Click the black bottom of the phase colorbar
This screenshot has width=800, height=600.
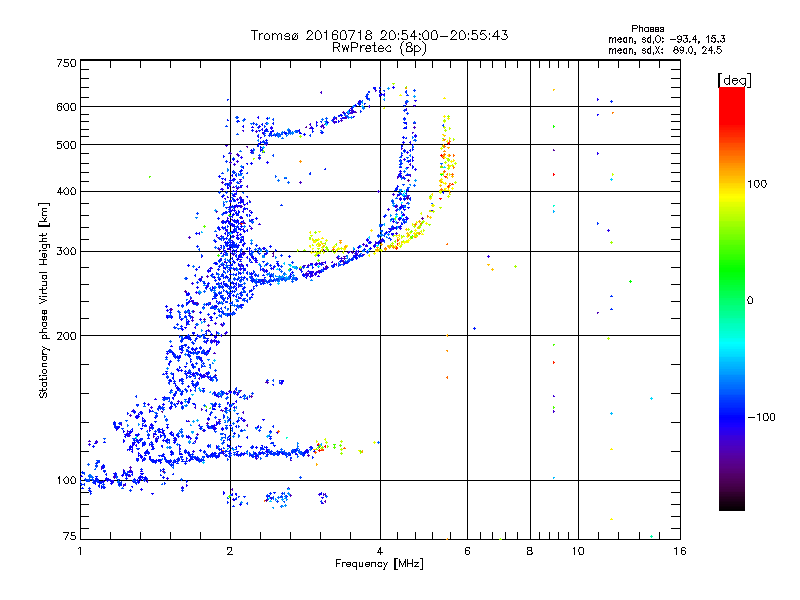pyautogui.click(x=732, y=503)
